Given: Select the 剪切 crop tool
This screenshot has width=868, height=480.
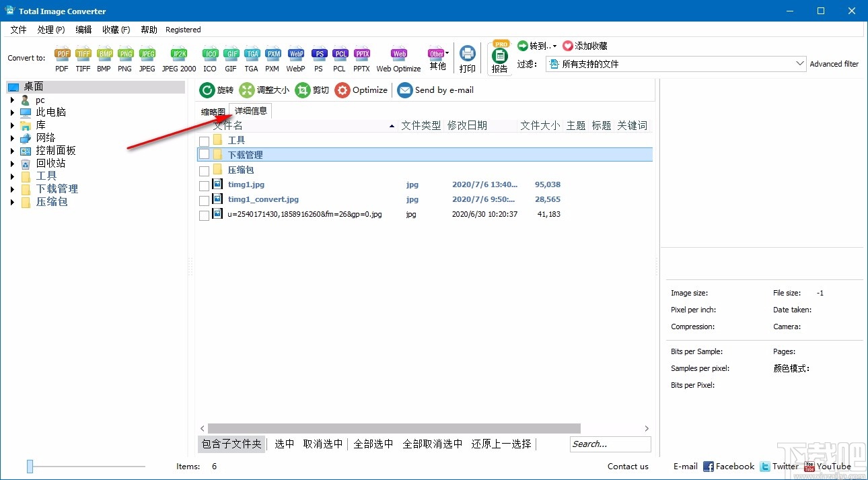Looking at the screenshot, I should tap(312, 90).
